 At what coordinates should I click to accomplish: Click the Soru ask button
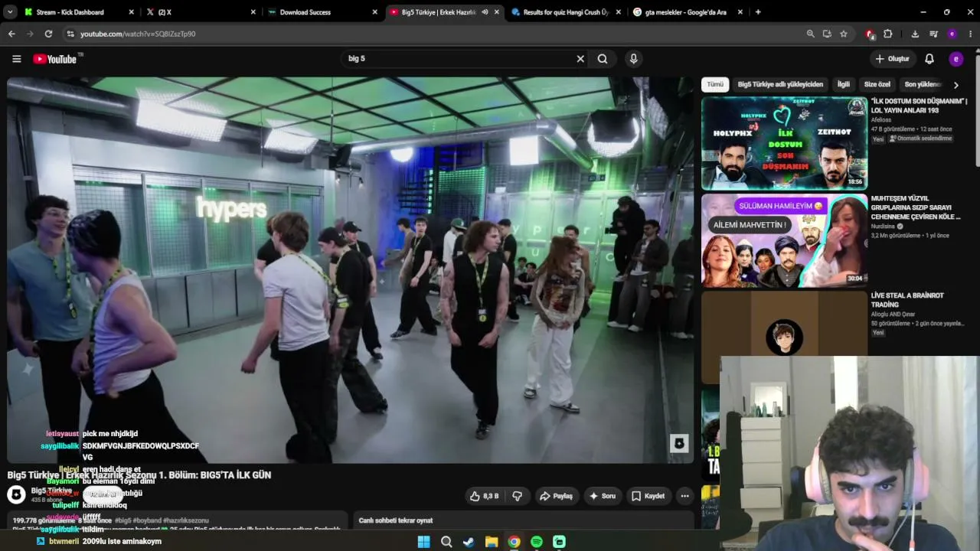pyautogui.click(x=602, y=496)
